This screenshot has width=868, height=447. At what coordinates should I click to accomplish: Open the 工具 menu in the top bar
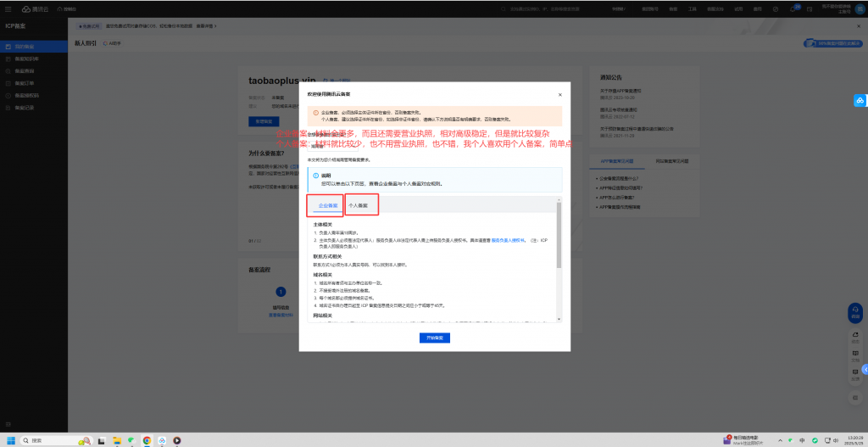(x=692, y=8)
